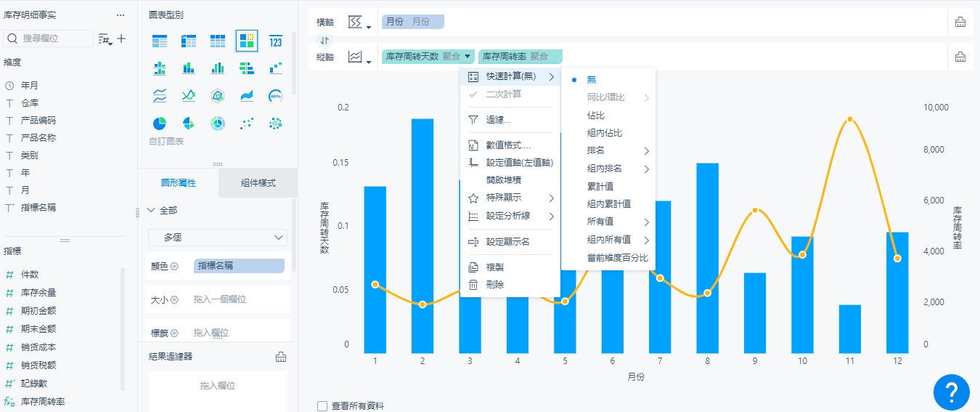Choose the multi-series line chart type

tap(189, 95)
